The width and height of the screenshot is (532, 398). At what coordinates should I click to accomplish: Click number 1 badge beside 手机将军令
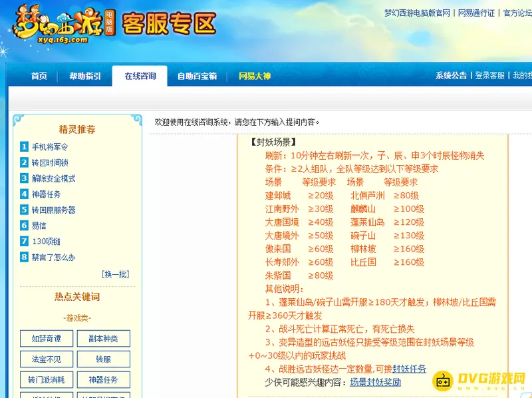(x=24, y=146)
